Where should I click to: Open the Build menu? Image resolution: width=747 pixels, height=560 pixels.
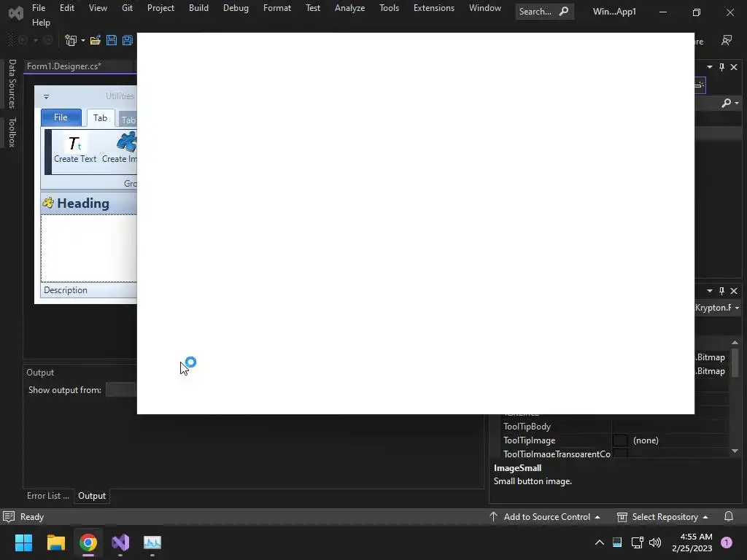coord(198,8)
